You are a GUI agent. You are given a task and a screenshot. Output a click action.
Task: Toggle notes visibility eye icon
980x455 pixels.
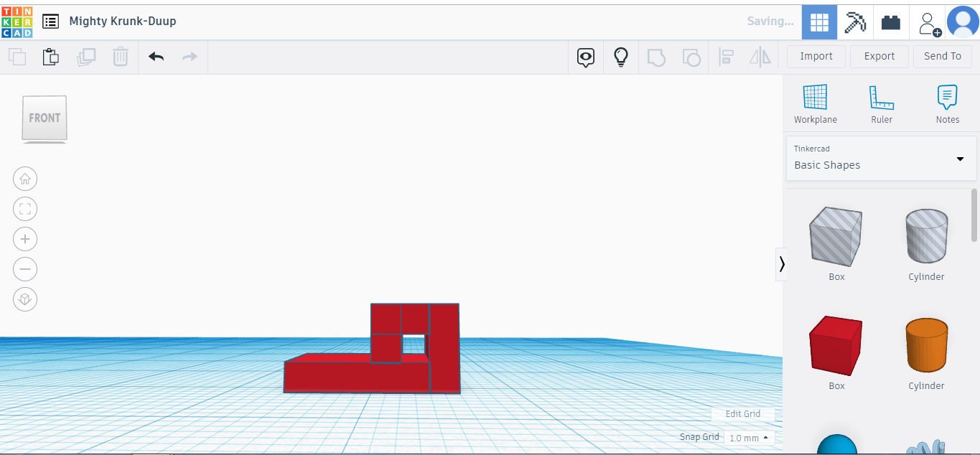(587, 57)
